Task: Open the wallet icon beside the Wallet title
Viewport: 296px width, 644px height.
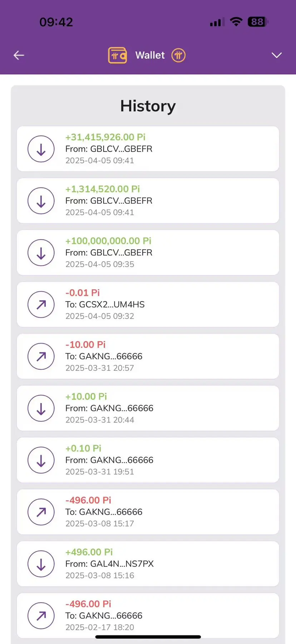Action: point(117,55)
